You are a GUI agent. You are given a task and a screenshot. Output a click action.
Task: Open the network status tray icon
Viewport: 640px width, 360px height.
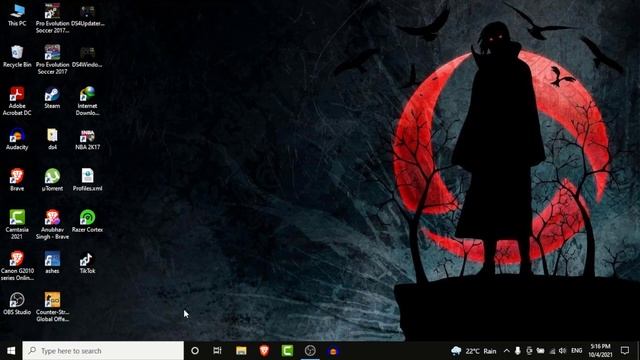point(552,351)
